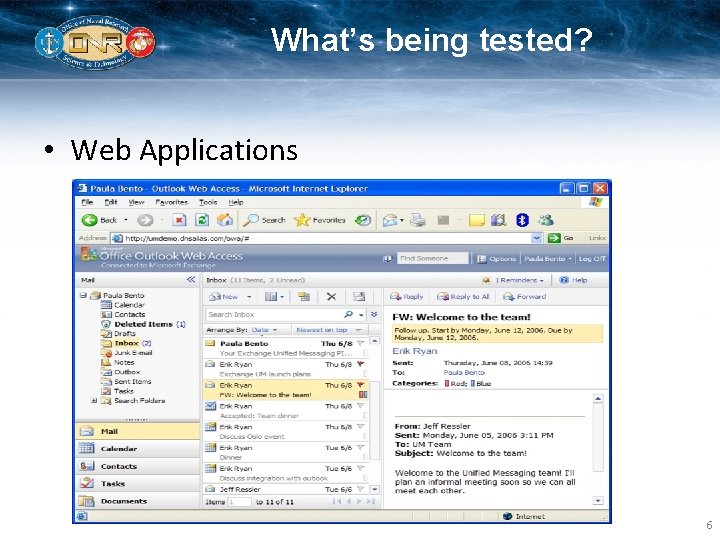The width and height of the screenshot is (720, 540).
Task: Toggle flag on Exchange UM launch plans
Action: (x=361, y=365)
